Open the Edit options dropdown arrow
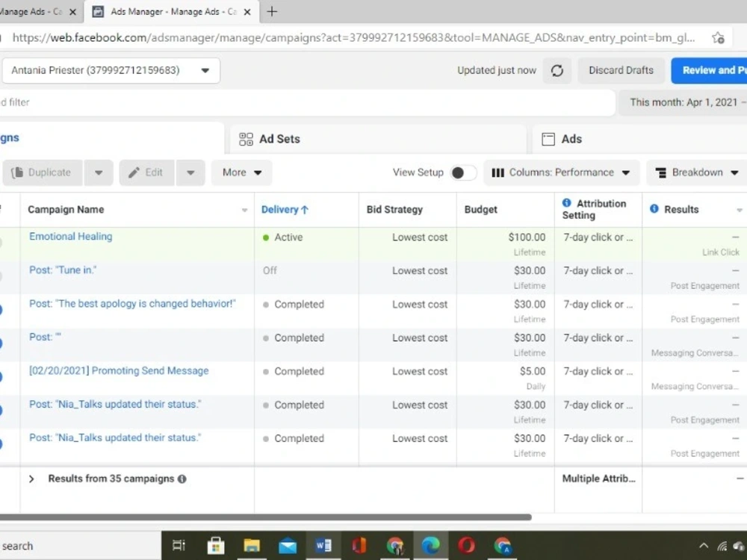Viewport: 747px width, 560px height. click(x=190, y=172)
